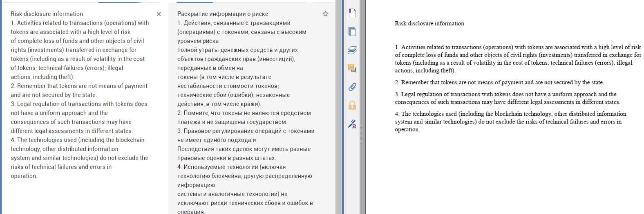
Task: Click '2. Remember that tokens' line in PDF
Action: click(x=499, y=82)
